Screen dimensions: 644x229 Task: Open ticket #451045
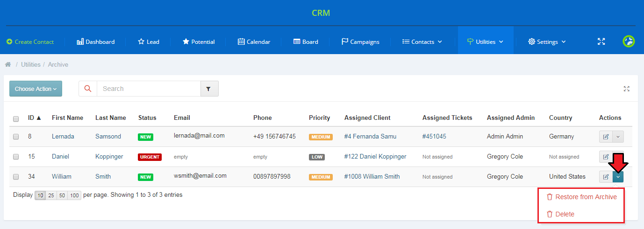point(435,136)
